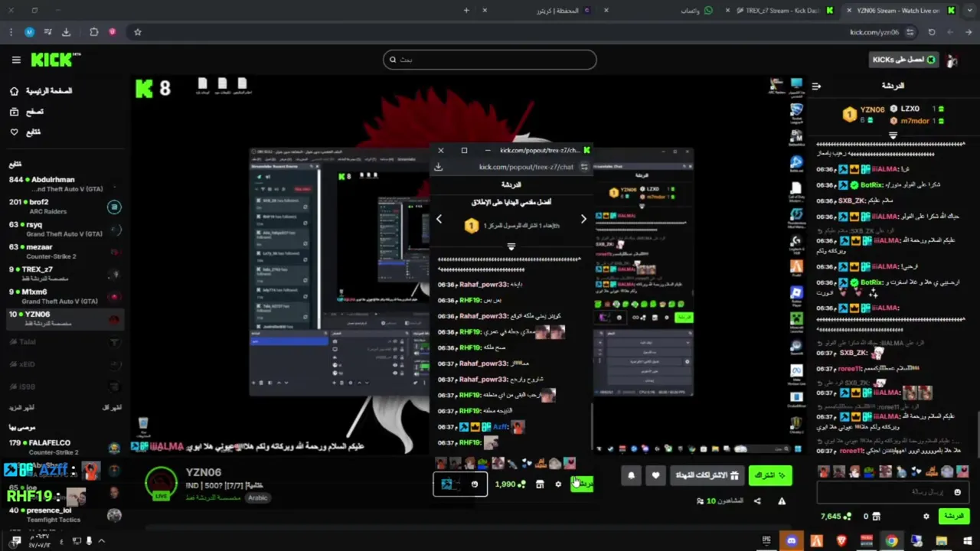Image resolution: width=980 pixels, height=551 pixels.
Task: Click the viewers count icon
Action: 700,501
